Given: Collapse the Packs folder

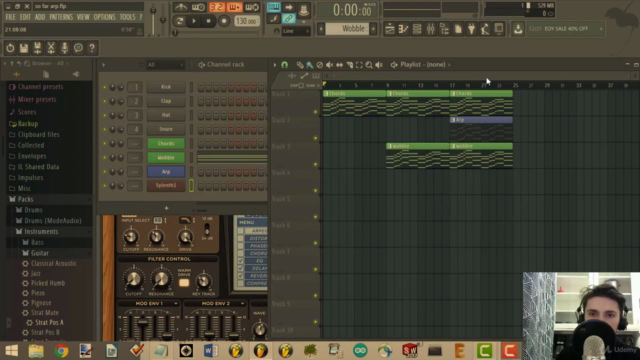Looking at the screenshot, I should (25, 199).
